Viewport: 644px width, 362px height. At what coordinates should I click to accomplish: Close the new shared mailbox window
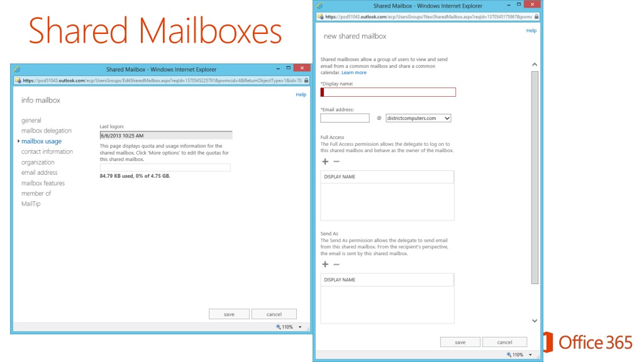coord(532,4)
